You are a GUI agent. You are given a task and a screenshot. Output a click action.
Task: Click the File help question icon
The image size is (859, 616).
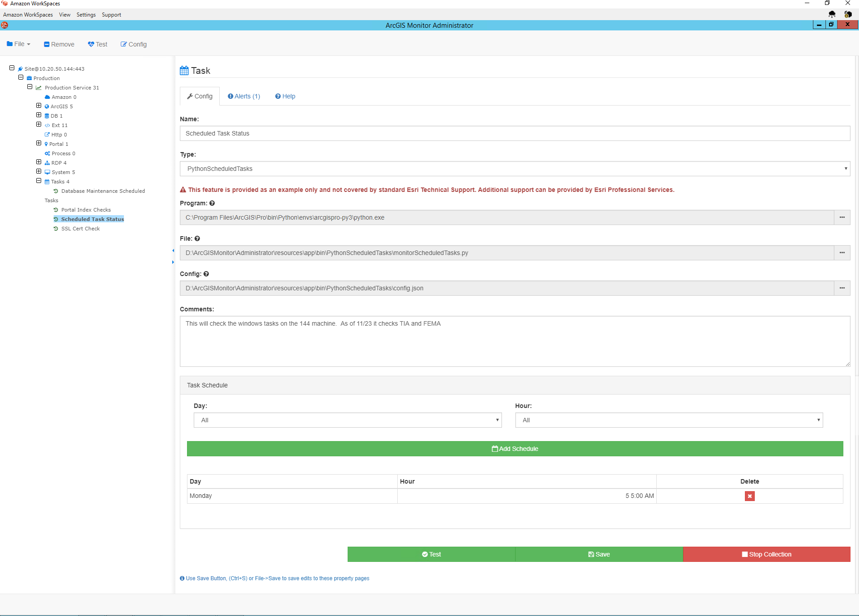click(x=197, y=238)
